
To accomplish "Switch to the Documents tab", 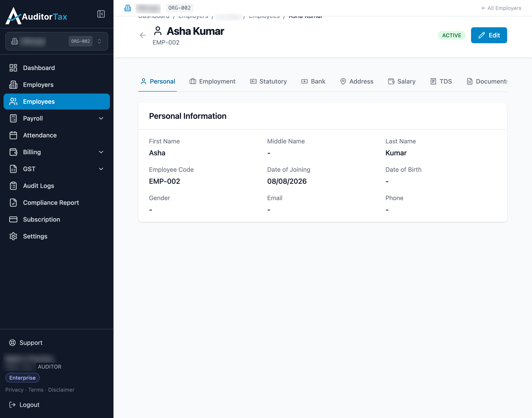I will (x=487, y=82).
